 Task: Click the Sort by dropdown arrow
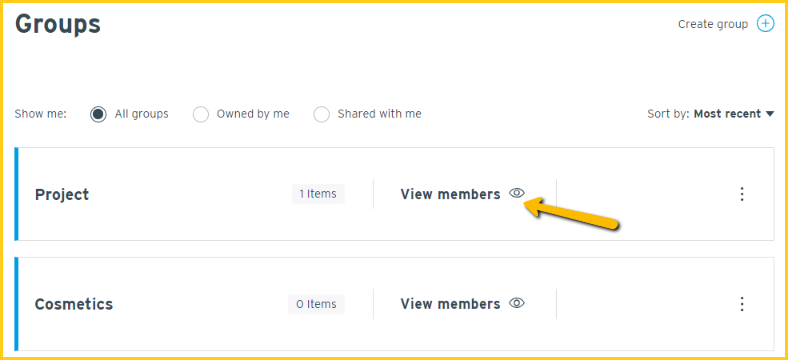770,114
